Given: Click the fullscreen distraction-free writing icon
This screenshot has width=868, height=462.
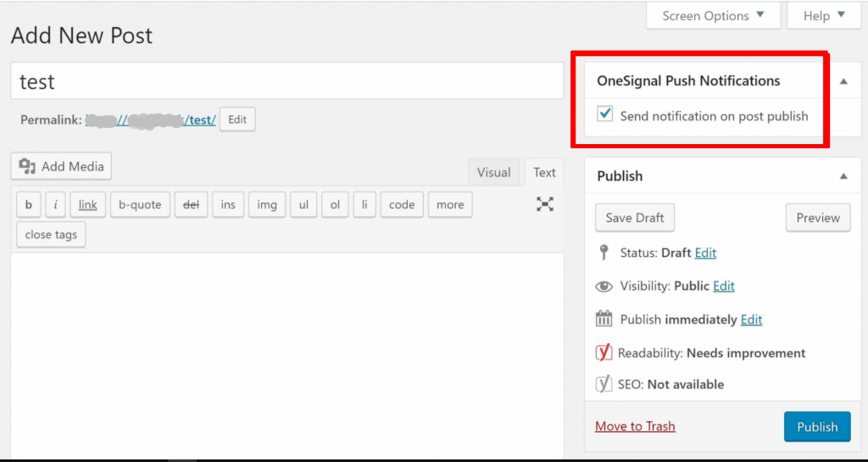Looking at the screenshot, I should tap(545, 204).
